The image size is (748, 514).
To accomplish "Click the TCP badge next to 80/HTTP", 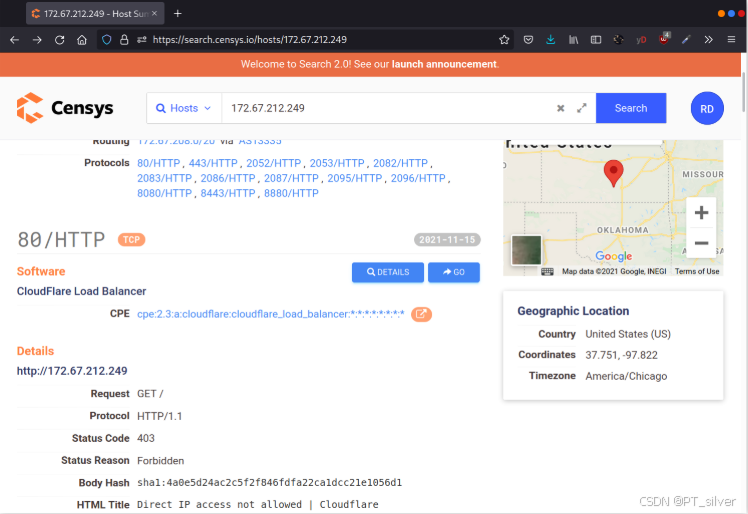I will tap(131, 240).
